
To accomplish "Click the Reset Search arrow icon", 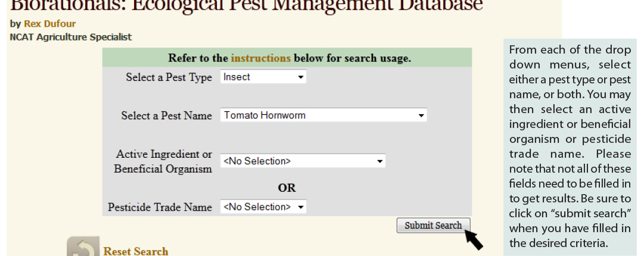I will click(79, 248).
